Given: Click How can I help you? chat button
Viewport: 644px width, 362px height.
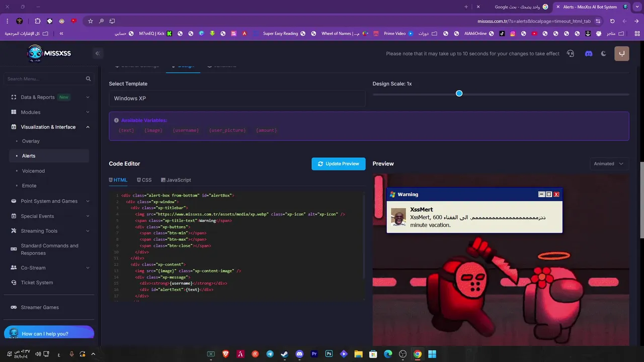Looking at the screenshot, I should coord(49,333).
